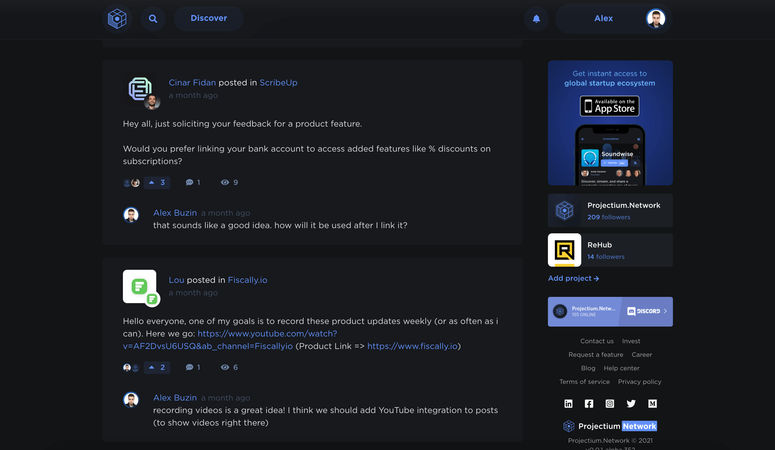Open Contact us footer link
This screenshot has width=775, height=450.
597,341
